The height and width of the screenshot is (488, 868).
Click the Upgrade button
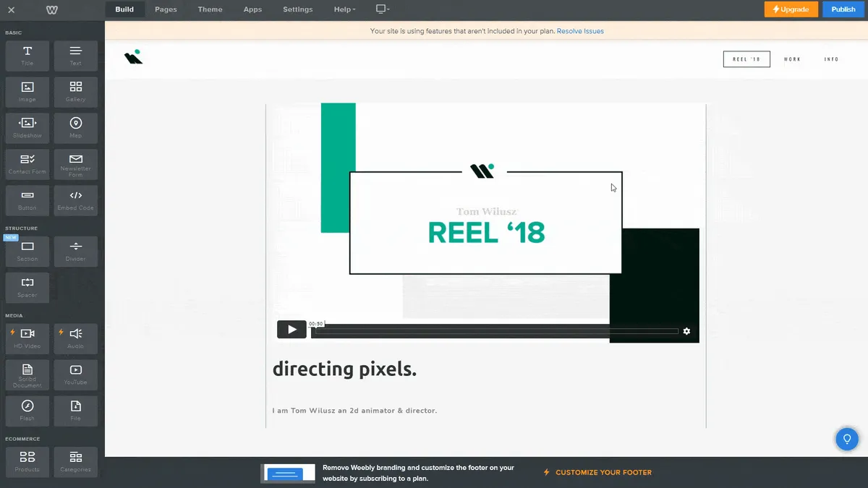tap(791, 9)
